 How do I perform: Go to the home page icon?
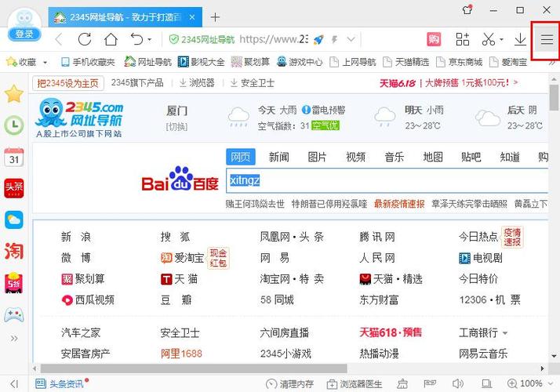click(x=111, y=39)
